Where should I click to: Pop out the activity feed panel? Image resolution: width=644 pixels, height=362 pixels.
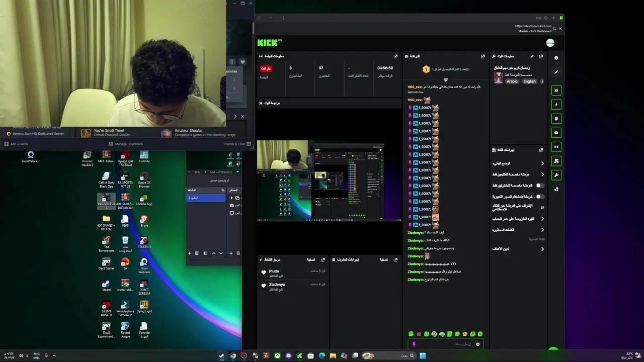click(323, 259)
